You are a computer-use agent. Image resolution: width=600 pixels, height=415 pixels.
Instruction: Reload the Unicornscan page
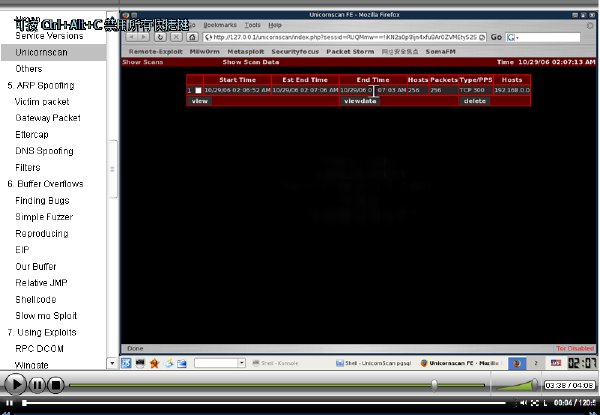coord(160,37)
